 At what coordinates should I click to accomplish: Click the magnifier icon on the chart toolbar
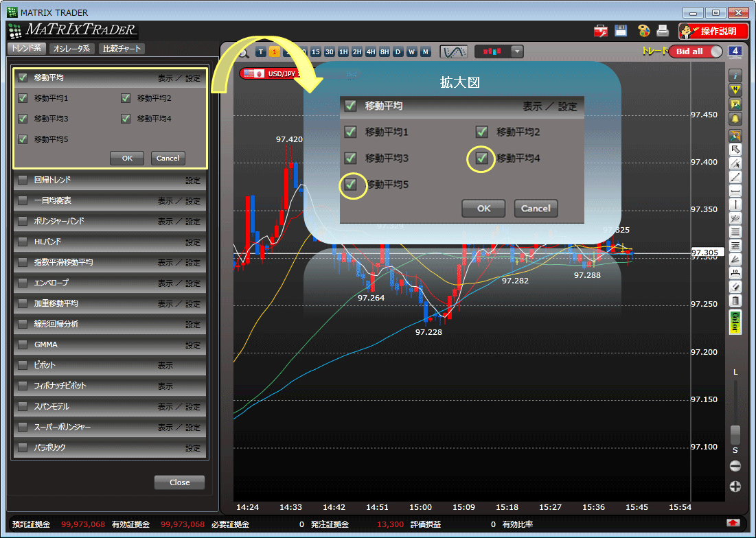(243, 53)
